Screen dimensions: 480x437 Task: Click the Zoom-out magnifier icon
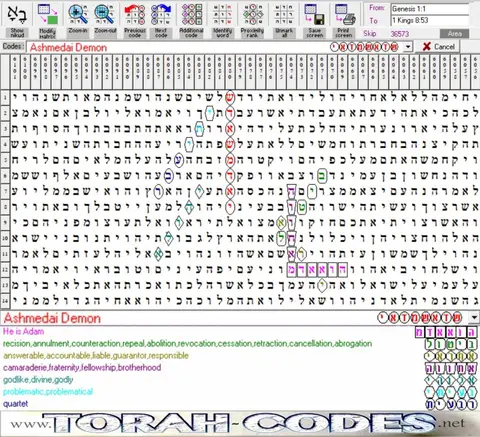coord(105,15)
